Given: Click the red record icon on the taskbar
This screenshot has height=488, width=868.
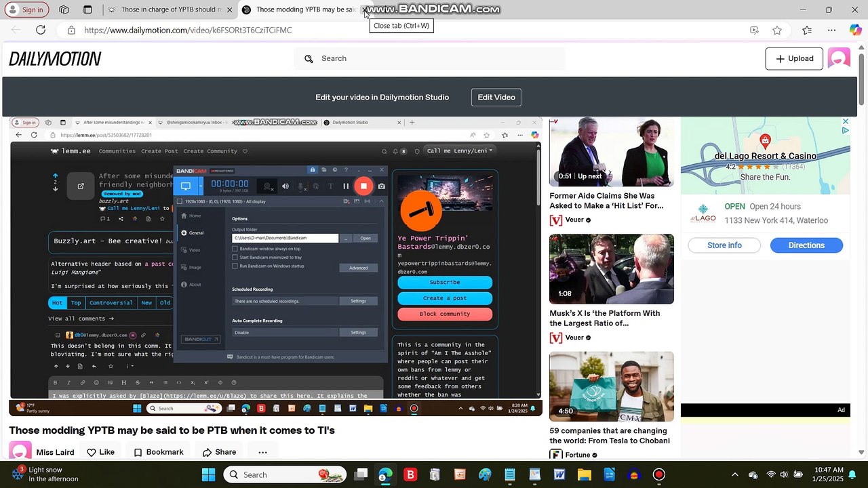Looking at the screenshot, I should click(658, 474).
